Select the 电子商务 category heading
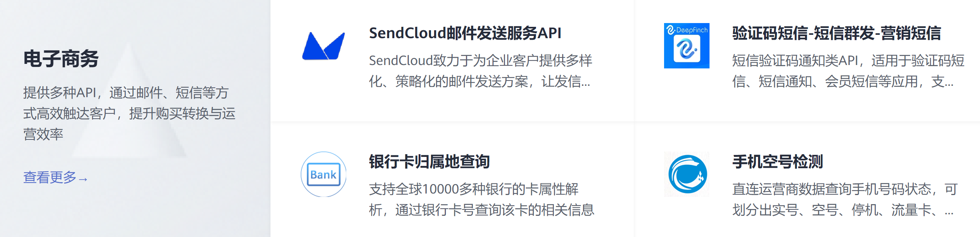The height and width of the screenshot is (237, 980). tap(61, 59)
